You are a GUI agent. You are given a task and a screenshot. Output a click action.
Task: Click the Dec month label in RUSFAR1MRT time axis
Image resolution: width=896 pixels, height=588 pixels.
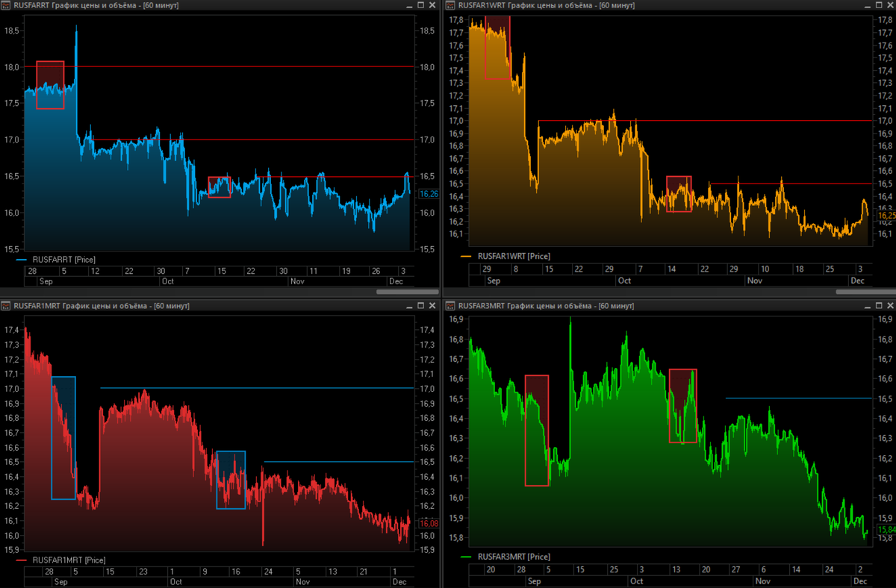(x=399, y=581)
